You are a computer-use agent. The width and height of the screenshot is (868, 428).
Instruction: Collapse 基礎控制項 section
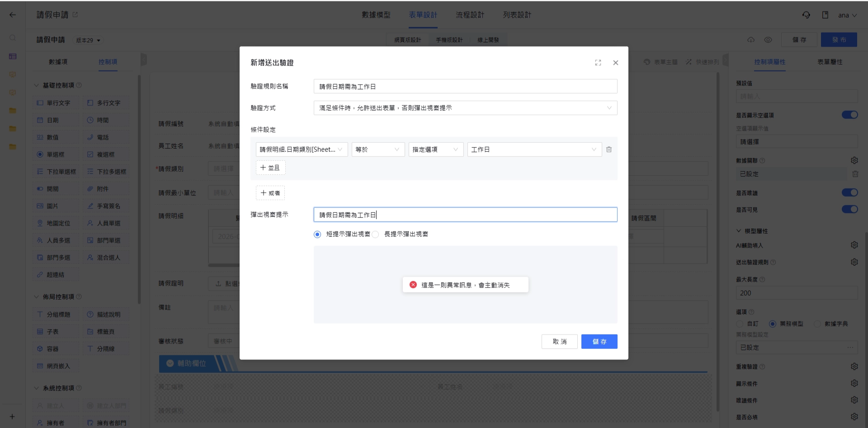click(x=37, y=85)
